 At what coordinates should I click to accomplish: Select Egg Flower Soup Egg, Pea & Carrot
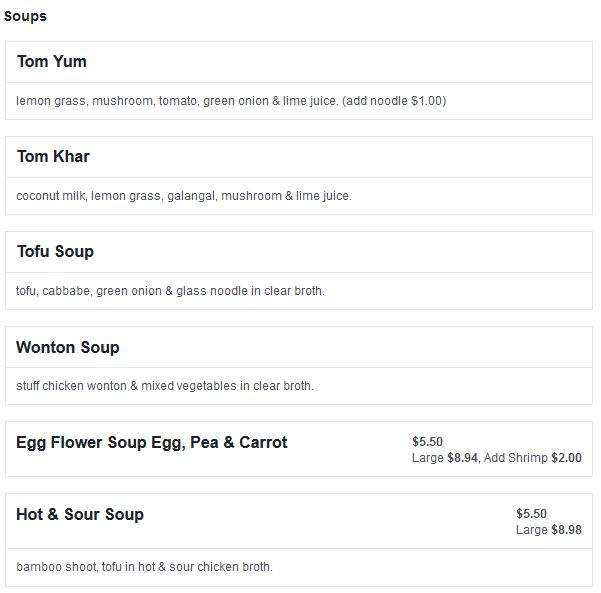tap(152, 442)
